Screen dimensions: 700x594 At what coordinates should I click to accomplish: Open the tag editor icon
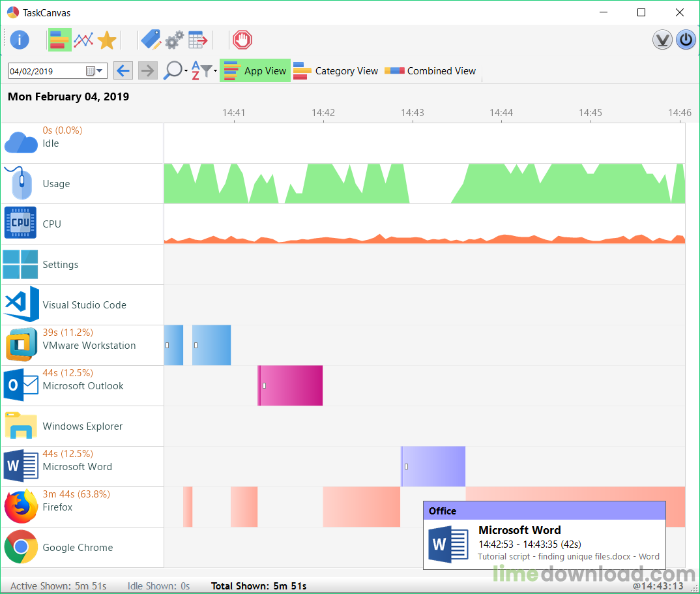[x=151, y=40]
